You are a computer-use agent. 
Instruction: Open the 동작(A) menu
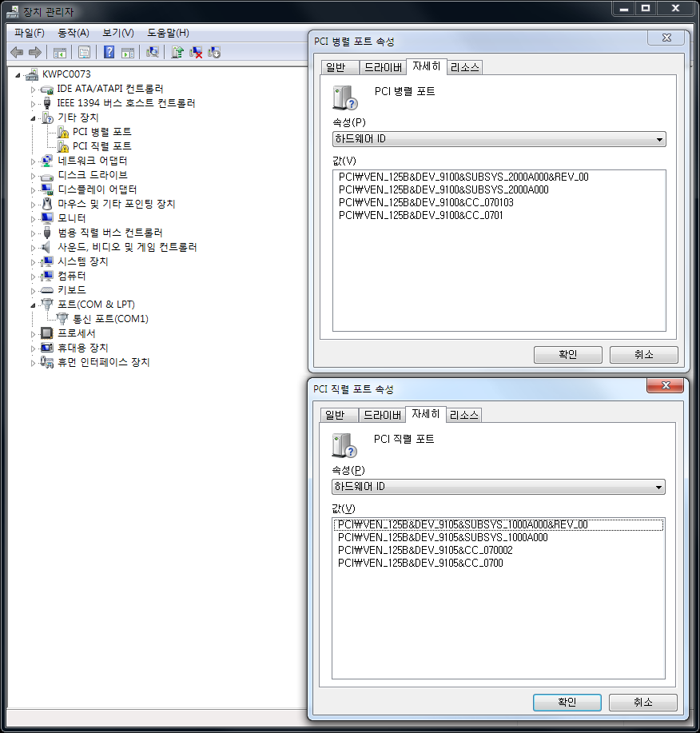[x=74, y=33]
